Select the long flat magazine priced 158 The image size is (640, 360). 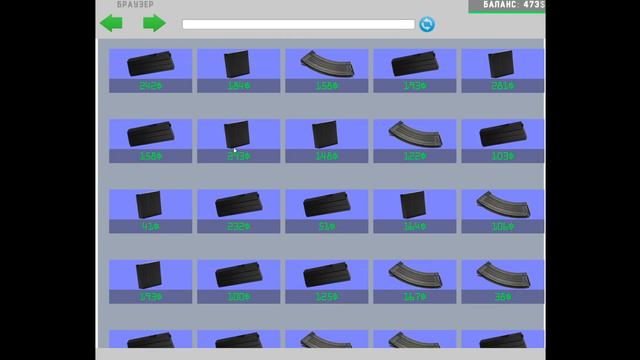pyautogui.click(x=150, y=141)
